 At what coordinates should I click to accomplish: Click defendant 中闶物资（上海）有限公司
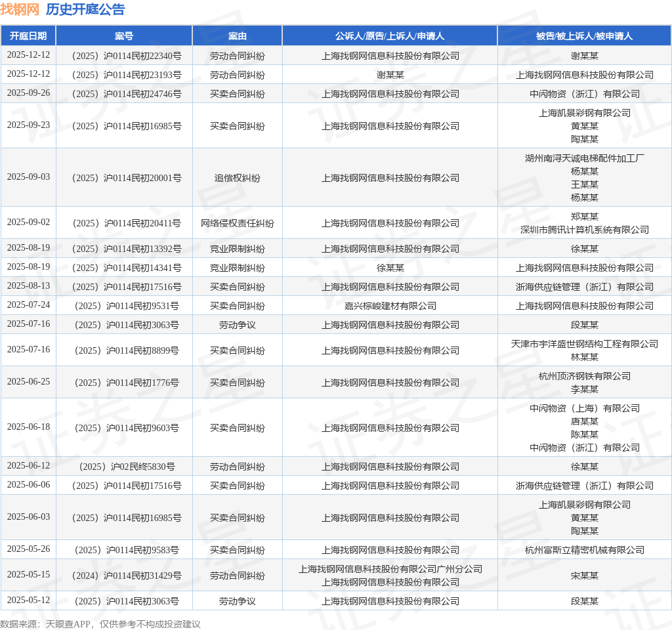(585, 408)
